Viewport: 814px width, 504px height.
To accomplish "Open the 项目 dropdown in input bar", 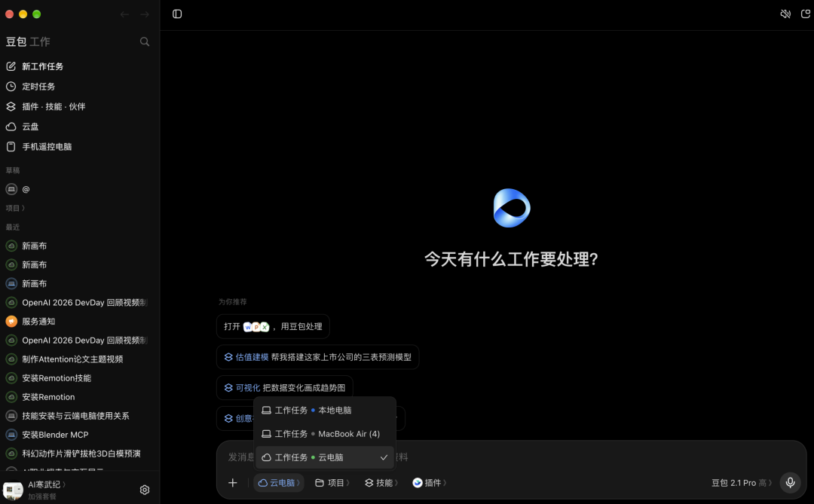I will click(332, 483).
